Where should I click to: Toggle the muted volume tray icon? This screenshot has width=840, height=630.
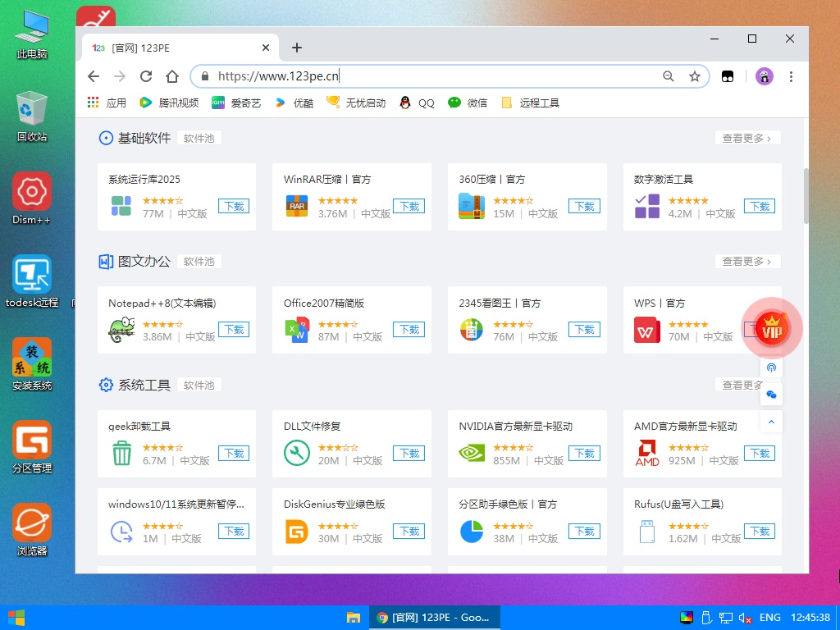click(x=746, y=618)
